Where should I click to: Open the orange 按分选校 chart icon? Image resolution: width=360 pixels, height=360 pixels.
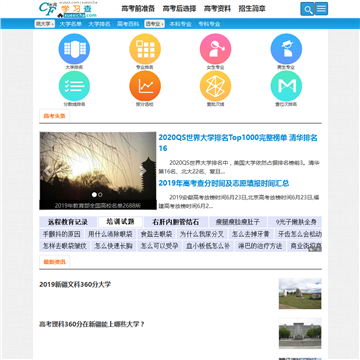(x=145, y=86)
